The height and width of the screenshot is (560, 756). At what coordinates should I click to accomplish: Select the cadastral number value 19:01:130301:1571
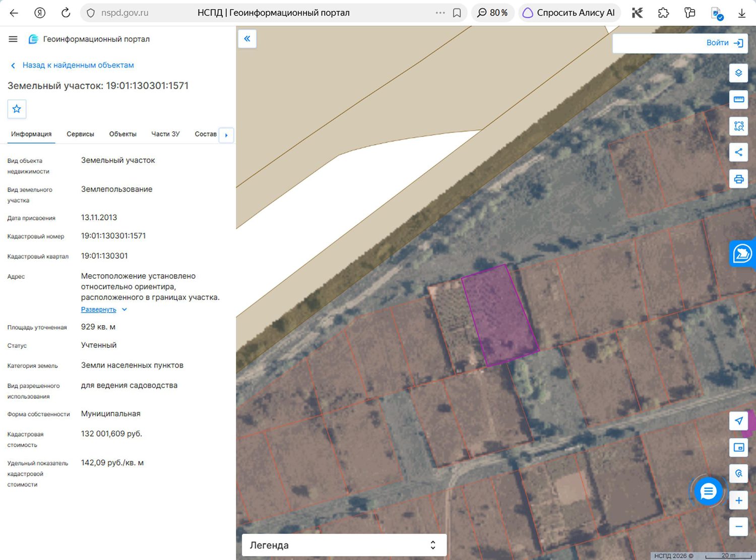tap(113, 236)
